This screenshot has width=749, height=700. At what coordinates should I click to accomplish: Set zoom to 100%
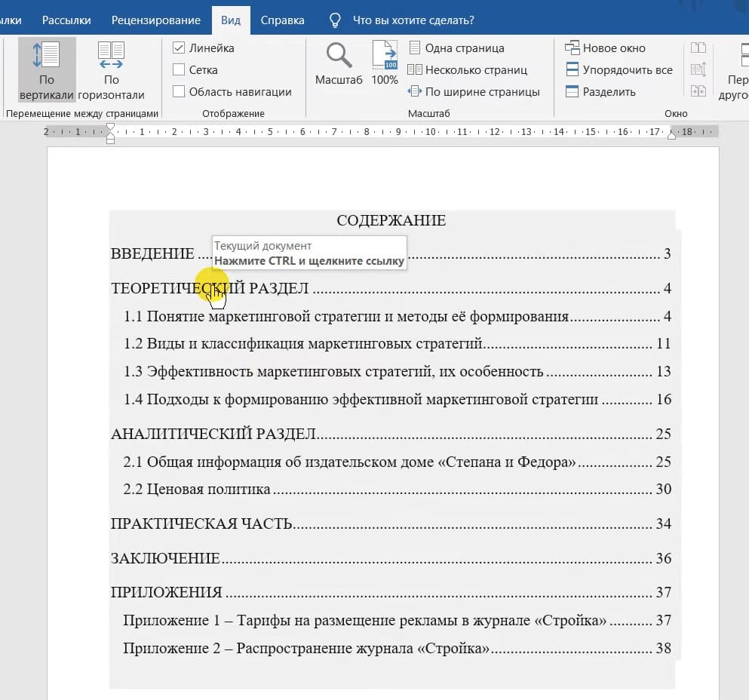click(385, 63)
